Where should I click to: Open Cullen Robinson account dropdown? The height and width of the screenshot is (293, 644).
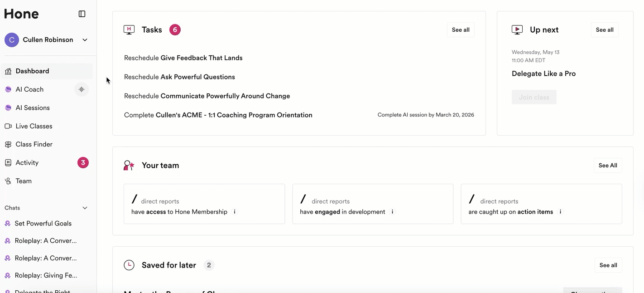coord(85,40)
